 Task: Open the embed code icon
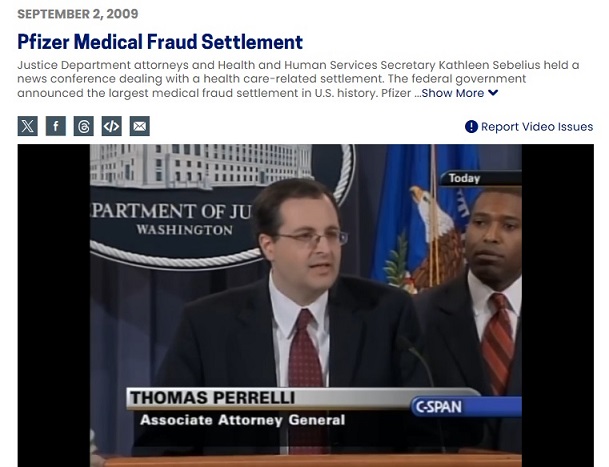click(x=111, y=126)
